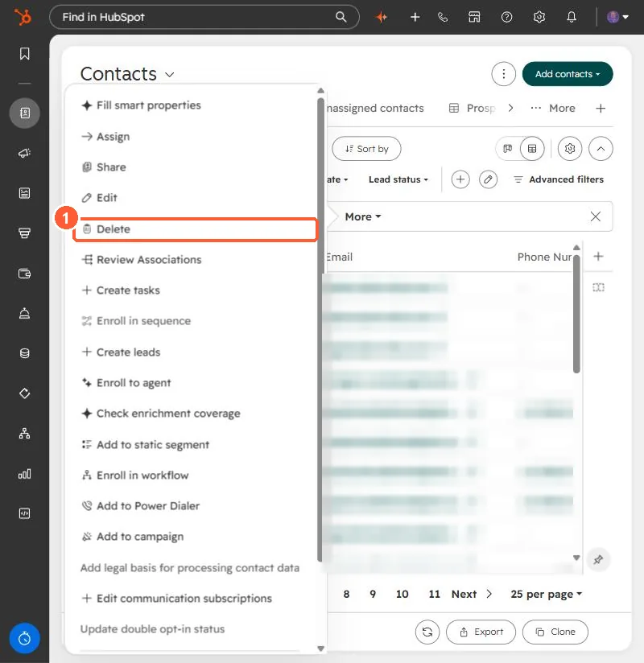Open the Unassigned contacts view tab
Image resolution: width=644 pixels, height=663 pixels.
tap(376, 109)
